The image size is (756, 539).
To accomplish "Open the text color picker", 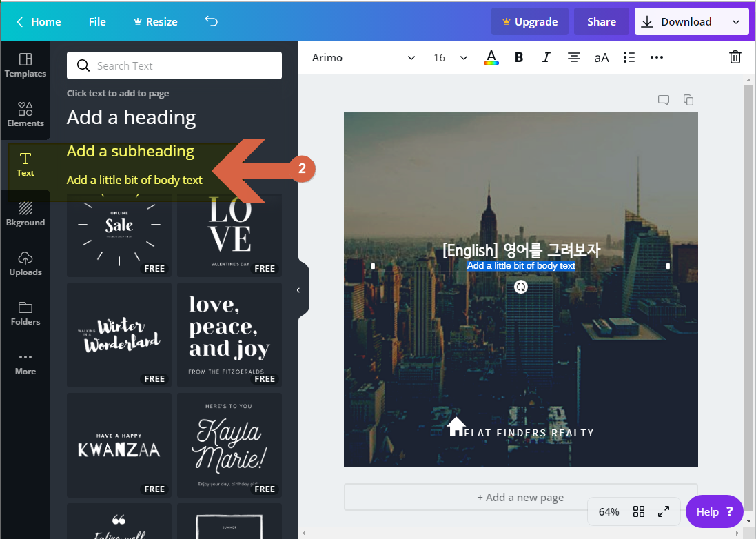I will tap(491, 57).
